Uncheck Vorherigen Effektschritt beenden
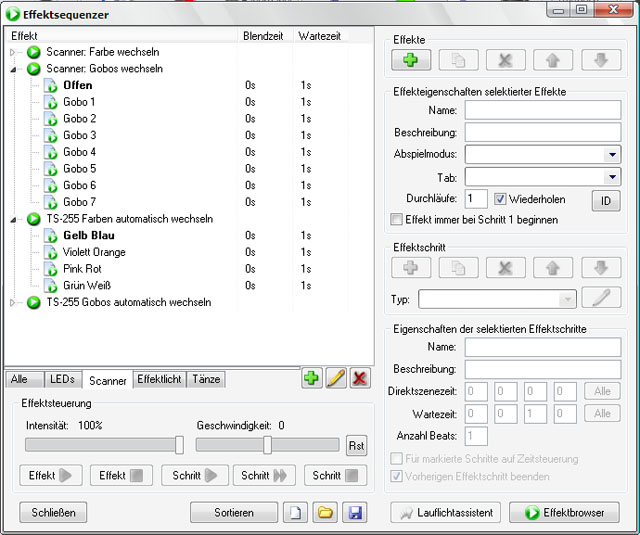 tap(397, 477)
